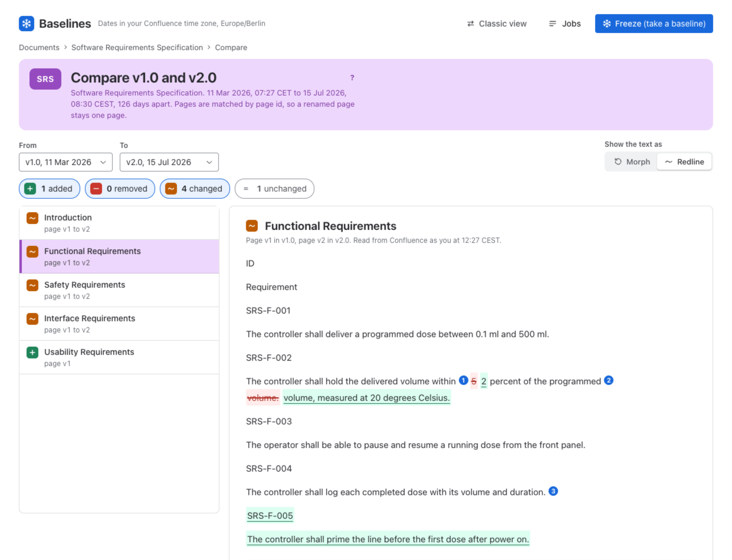Click the orange changed icon beside Introduction
Viewport: 732px width, 560px height.
tap(32, 218)
